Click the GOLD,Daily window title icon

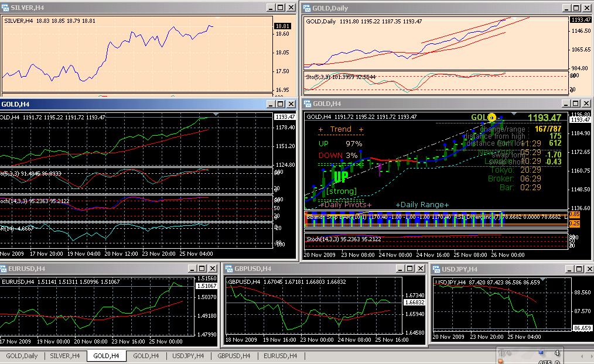(307, 8)
